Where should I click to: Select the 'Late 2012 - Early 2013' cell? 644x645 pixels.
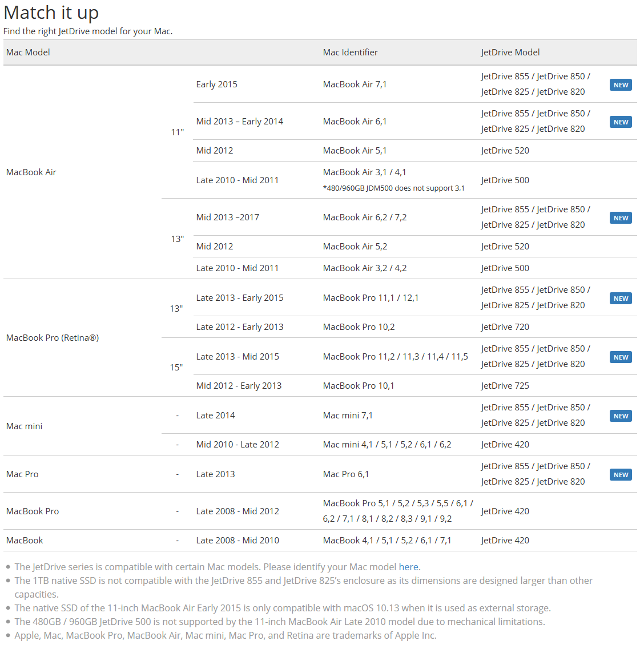240,327
